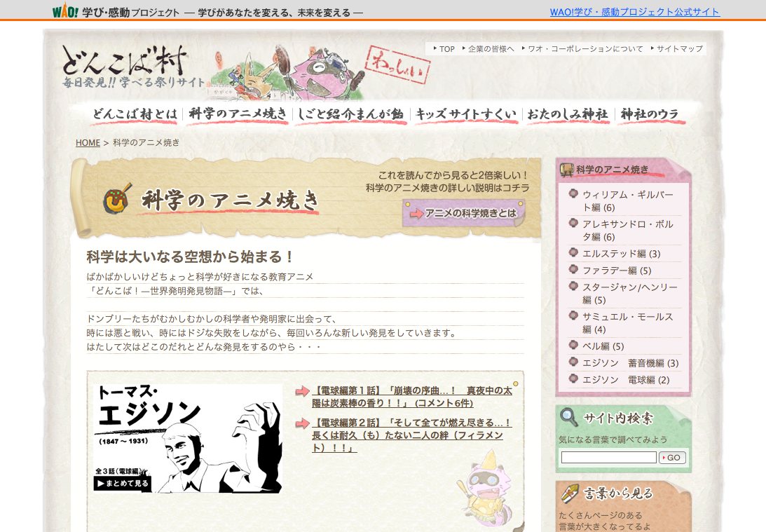Open スタージャン/ヘンリー編 (5) category
766x532 pixels.
coord(630,293)
